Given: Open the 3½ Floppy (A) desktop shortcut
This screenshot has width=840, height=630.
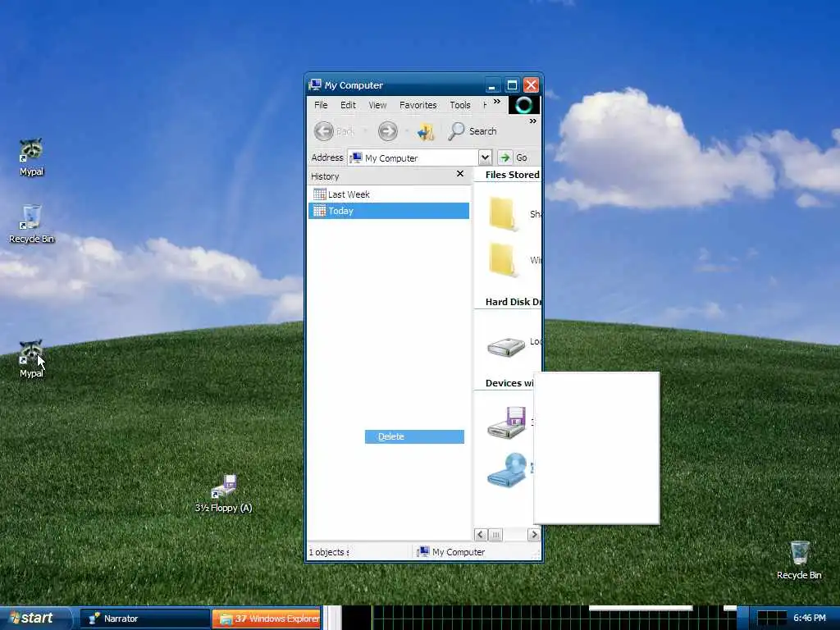Looking at the screenshot, I should click(x=223, y=493).
